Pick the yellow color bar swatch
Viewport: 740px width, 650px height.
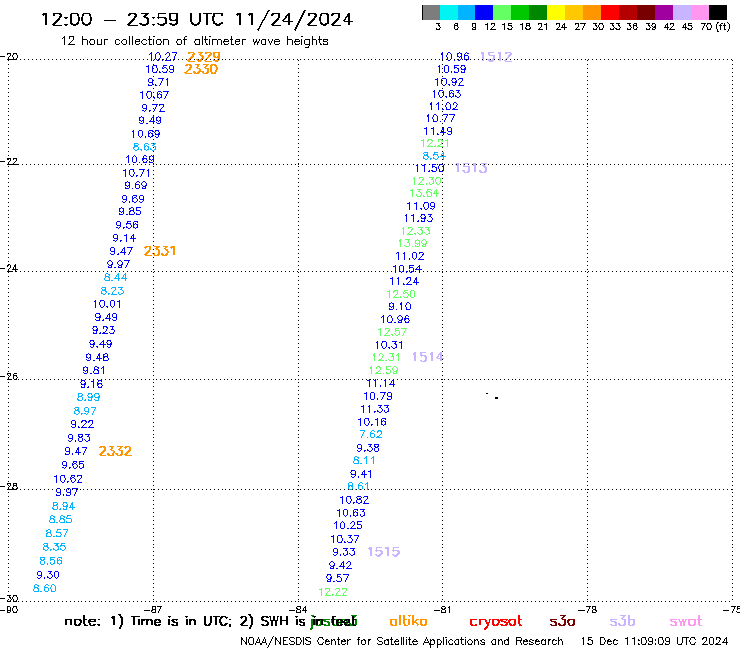(556, 12)
